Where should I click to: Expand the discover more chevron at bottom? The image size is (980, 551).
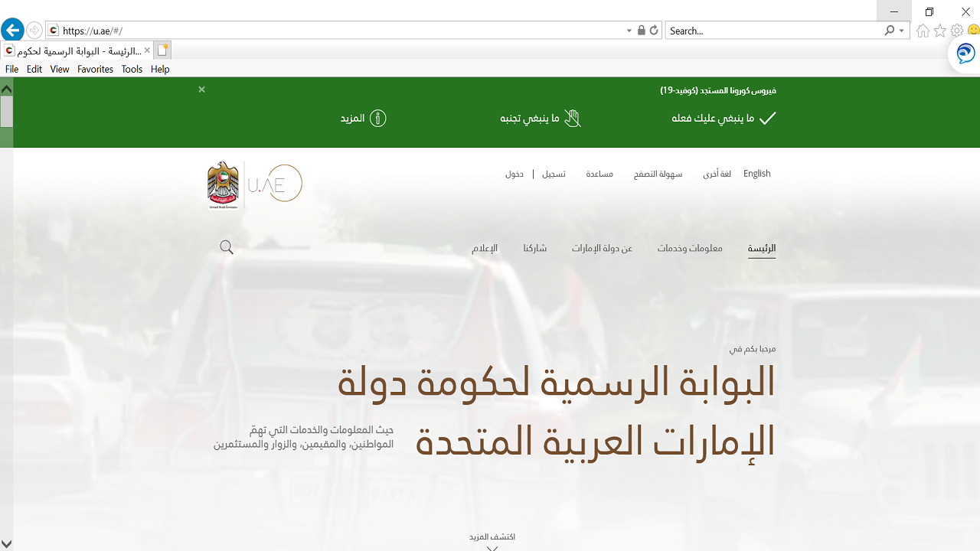click(492, 546)
